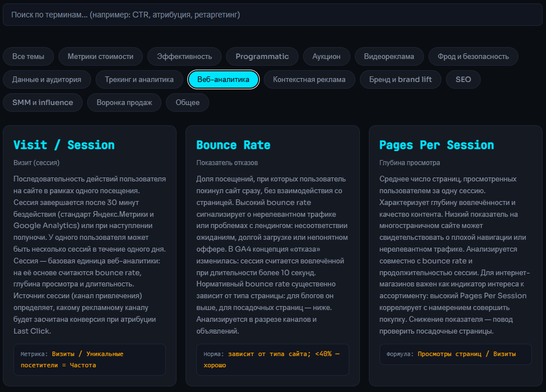This screenshot has height=392, width=546.
Task: Select the "Все темы" filter chip
Action: 28,57
